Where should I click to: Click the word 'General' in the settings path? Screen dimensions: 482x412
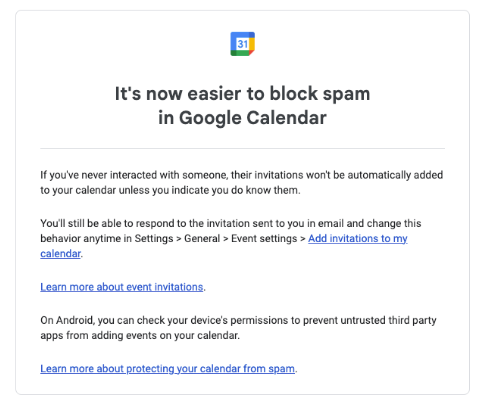coord(202,239)
